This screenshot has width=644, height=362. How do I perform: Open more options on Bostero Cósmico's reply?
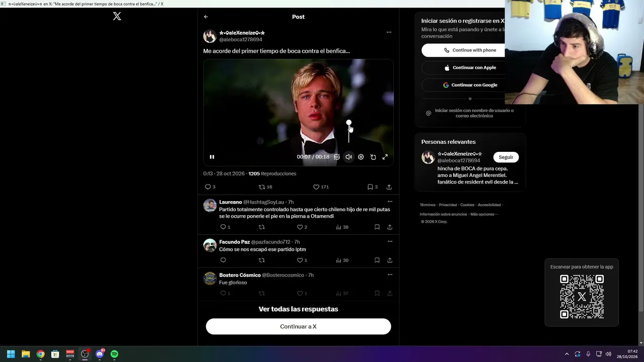pos(390,275)
